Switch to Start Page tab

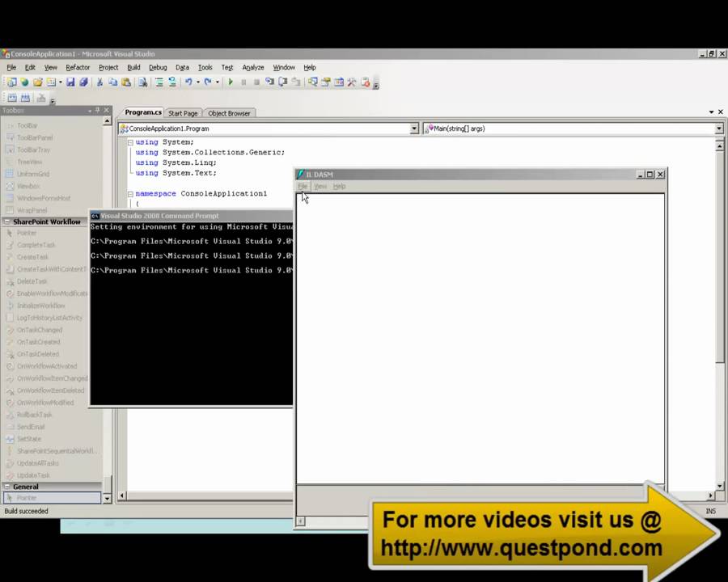click(183, 113)
